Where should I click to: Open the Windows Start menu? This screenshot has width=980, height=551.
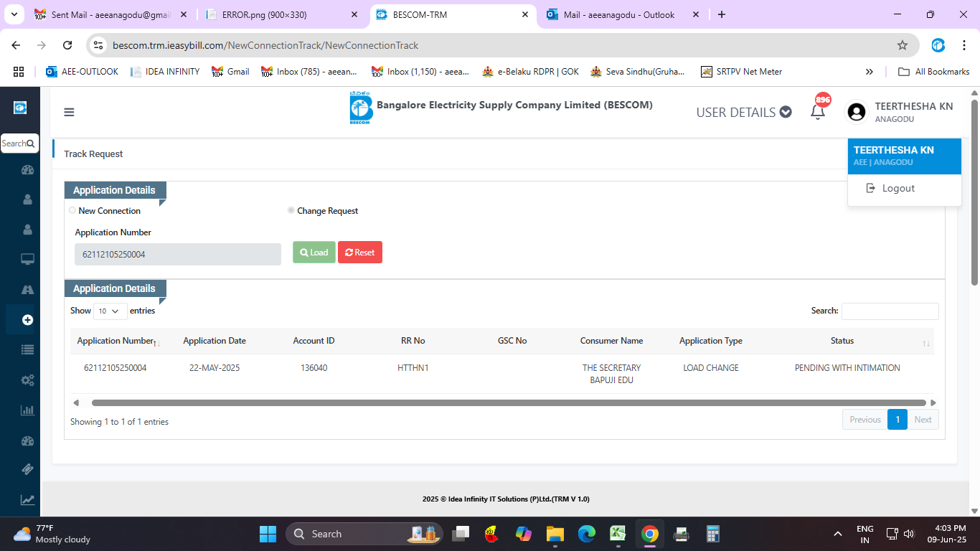(x=268, y=534)
